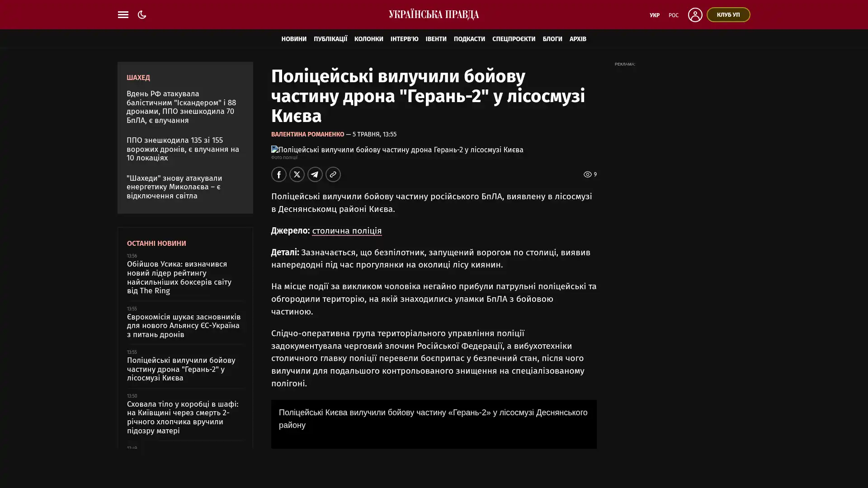This screenshot has width=868, height=488.
Task: Open the ПОДКАСТИ section
Action: coord(469,39)
